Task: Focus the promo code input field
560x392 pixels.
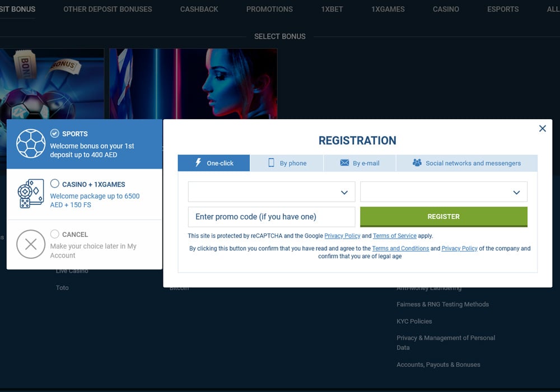Action: (x=272, y=217)
